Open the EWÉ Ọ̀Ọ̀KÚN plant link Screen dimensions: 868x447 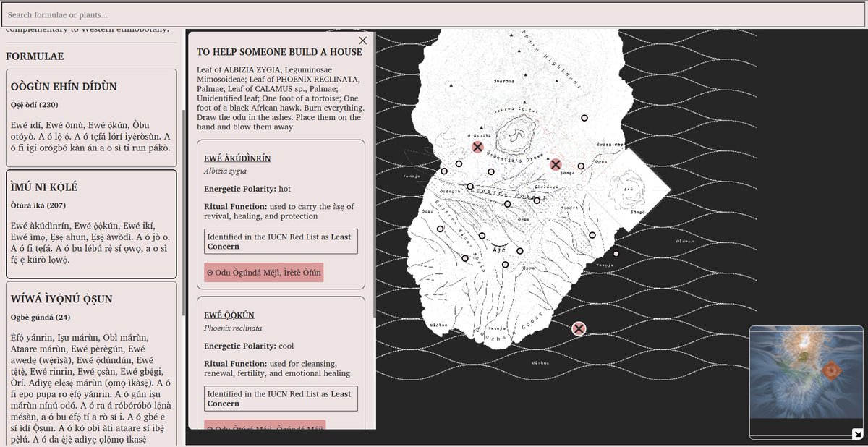pos(229,315)
